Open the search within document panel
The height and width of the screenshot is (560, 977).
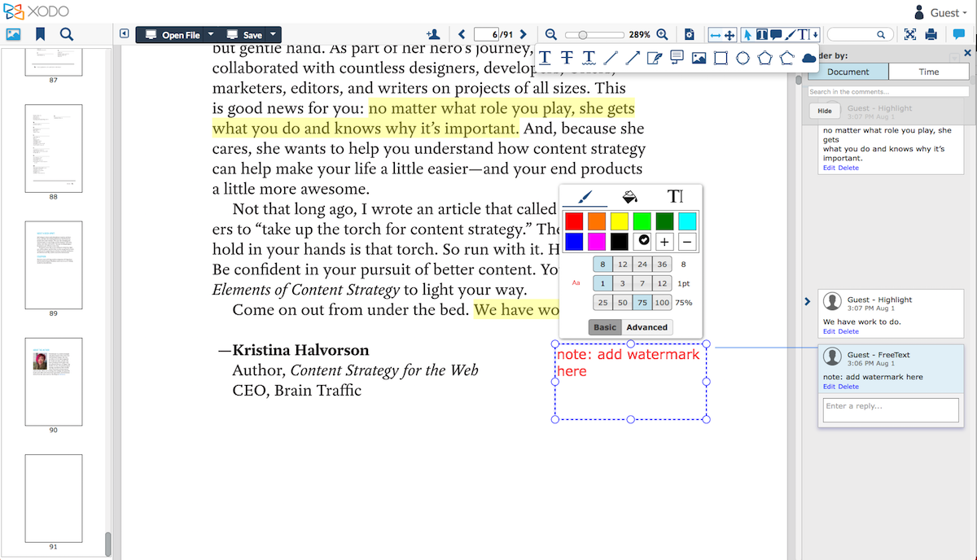[x=68, y=34]
